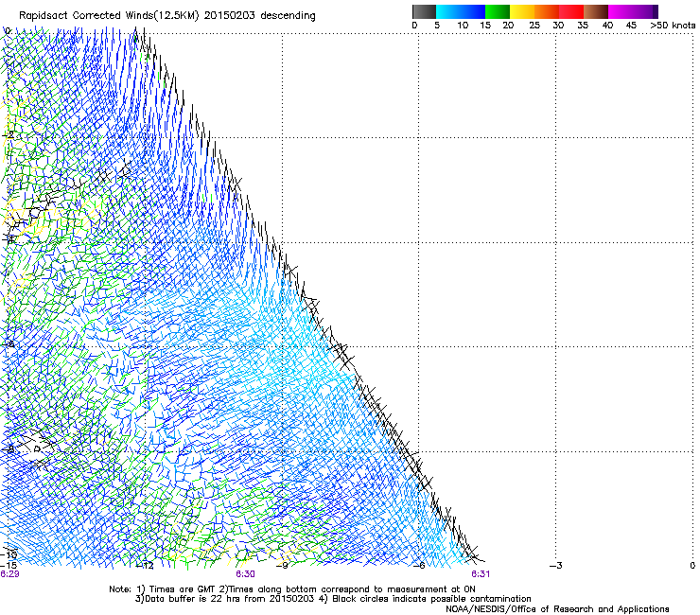This screenshot has width=700, height=615.
Task: Click the 'NOAA/NESDIS/Office of Research and Applications' credit
Action: (x=557, y=609)
